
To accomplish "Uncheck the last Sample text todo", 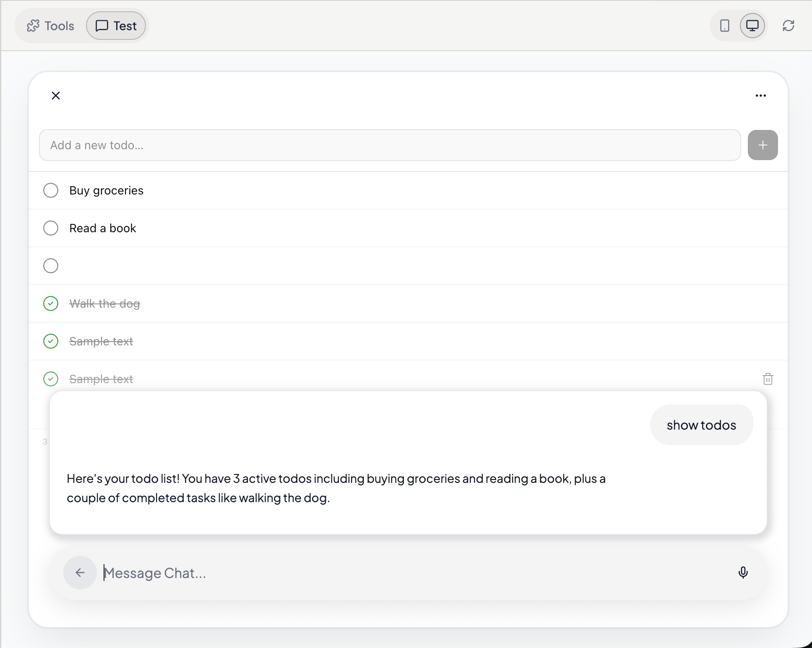I will [51, 379].
